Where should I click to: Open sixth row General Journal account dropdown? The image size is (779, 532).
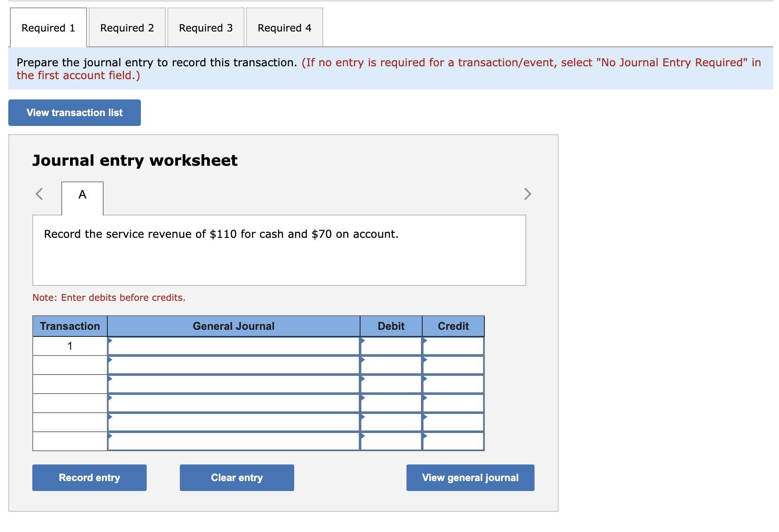pyautogui.click(x=234, y=441)
